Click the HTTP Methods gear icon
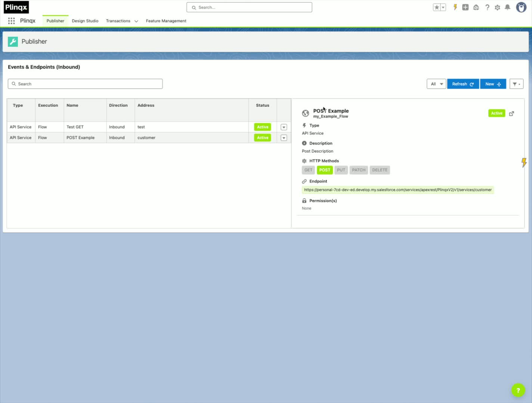The width and height of the screenshot is (532, 403). (x=304, y=161)
